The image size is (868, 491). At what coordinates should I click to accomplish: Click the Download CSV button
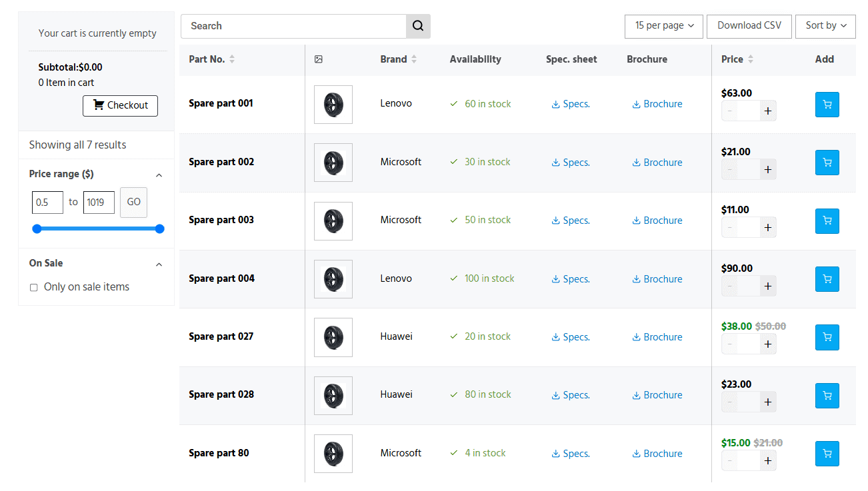[x=749, y=26]
